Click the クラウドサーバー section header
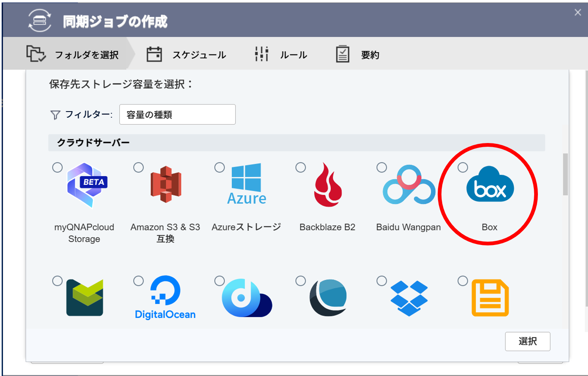Screen dimensions: 588x376 coord(296,143)
